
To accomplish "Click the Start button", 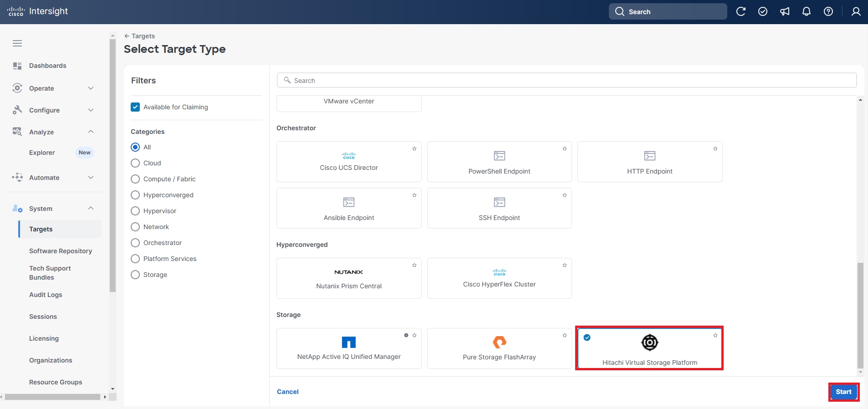I will [x=843, y=392].
